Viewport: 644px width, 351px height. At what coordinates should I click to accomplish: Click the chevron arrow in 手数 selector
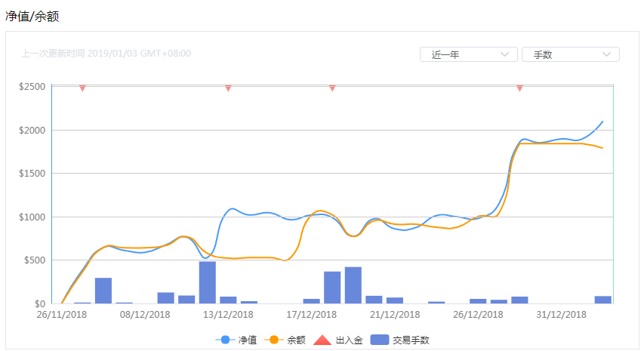pos(606,54)
